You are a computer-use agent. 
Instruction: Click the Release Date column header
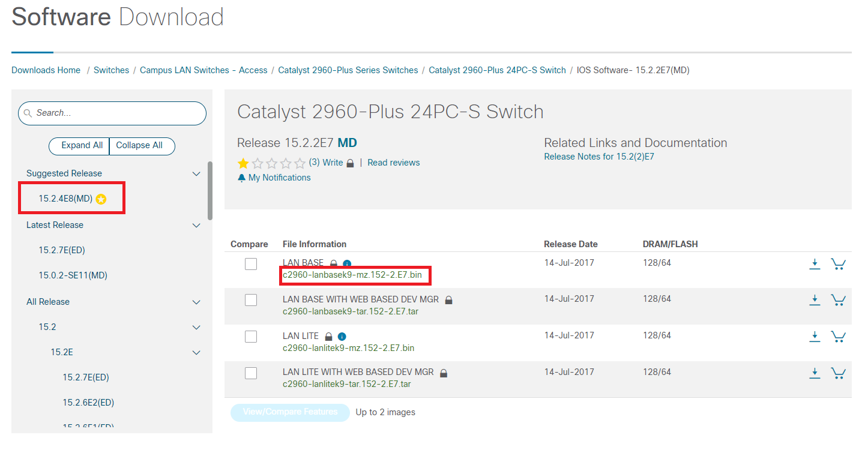(571, 244)
